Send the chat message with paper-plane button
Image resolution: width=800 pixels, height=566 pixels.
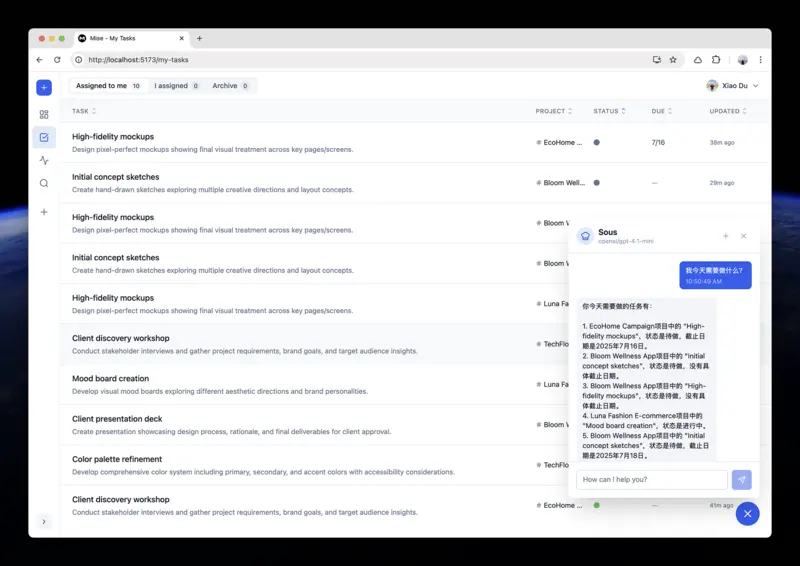pos(741,480)
